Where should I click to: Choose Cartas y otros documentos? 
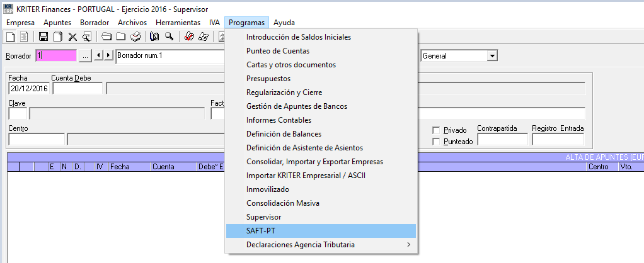(321, 65)
